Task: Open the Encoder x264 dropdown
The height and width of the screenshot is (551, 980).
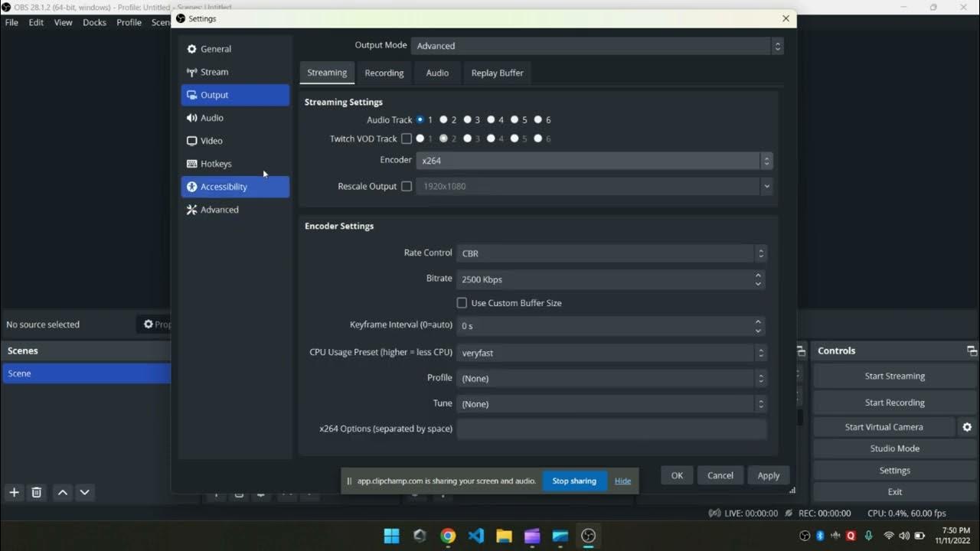Action: point(594,161)
